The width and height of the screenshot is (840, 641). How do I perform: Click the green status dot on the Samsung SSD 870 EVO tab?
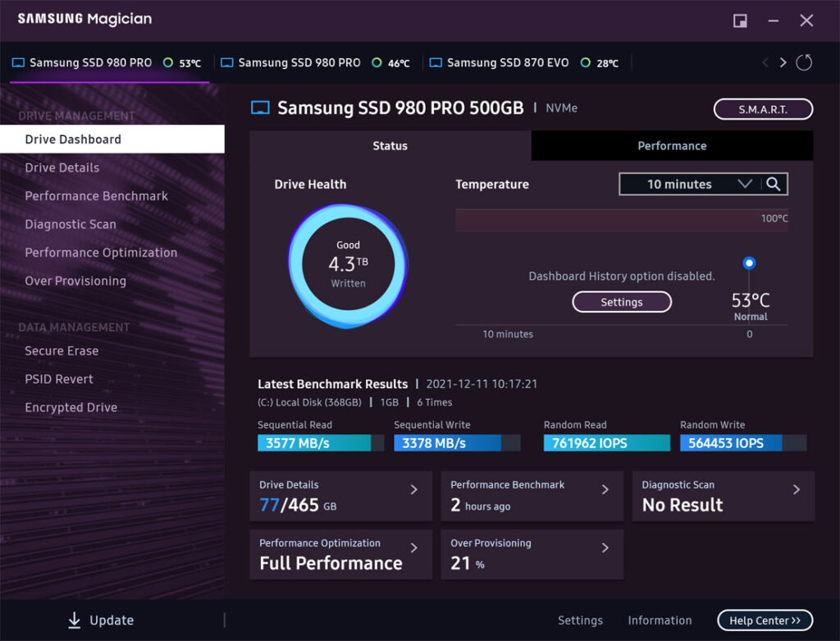tap(586, 62)
